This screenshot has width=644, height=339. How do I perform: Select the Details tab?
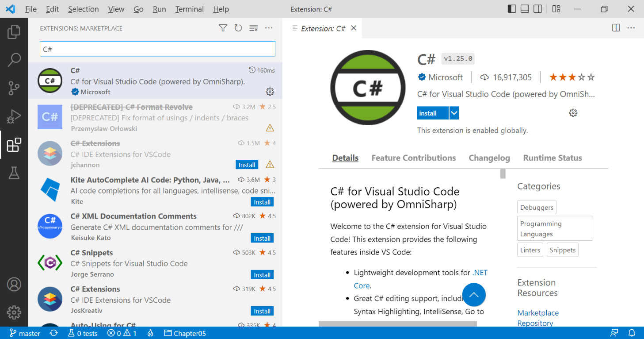(345, 158)
